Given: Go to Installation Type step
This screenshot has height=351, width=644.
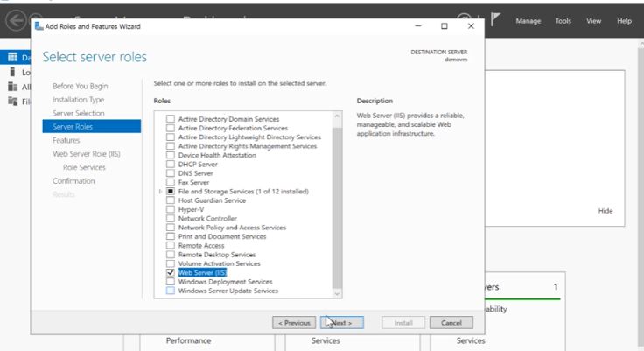Looking at the screenshot, I should pyautogui.click(x=78, y=100).
